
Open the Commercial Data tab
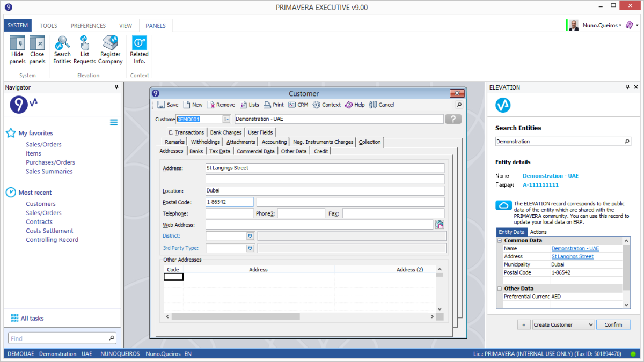255,151
